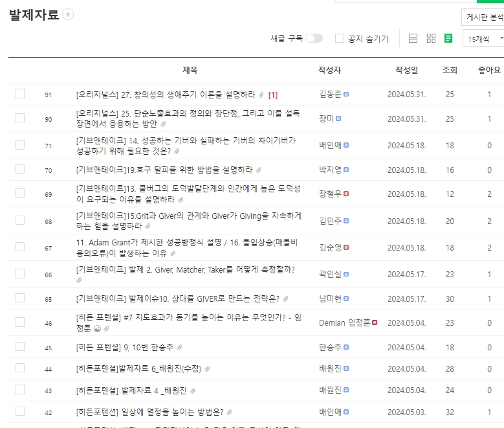
Task: Click red badge icon next to 장철우
Action: click(346, 194)
